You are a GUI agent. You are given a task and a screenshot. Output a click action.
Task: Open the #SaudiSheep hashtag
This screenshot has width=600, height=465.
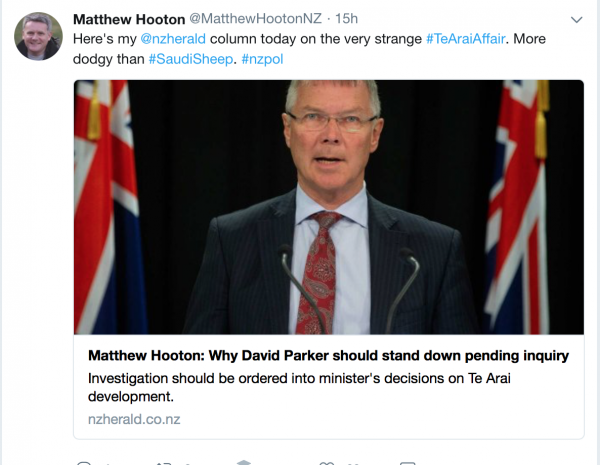pyautogui.click(x=191, y=59)
